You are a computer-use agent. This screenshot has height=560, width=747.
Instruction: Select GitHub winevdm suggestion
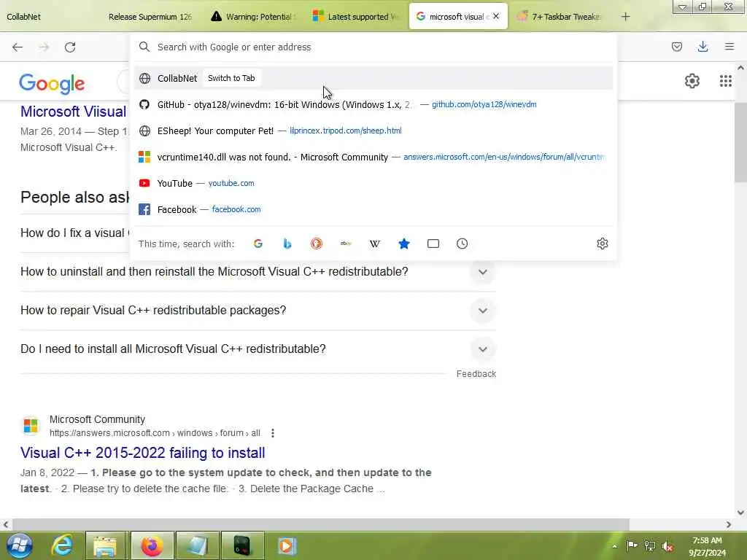click(x=373, y=104)
